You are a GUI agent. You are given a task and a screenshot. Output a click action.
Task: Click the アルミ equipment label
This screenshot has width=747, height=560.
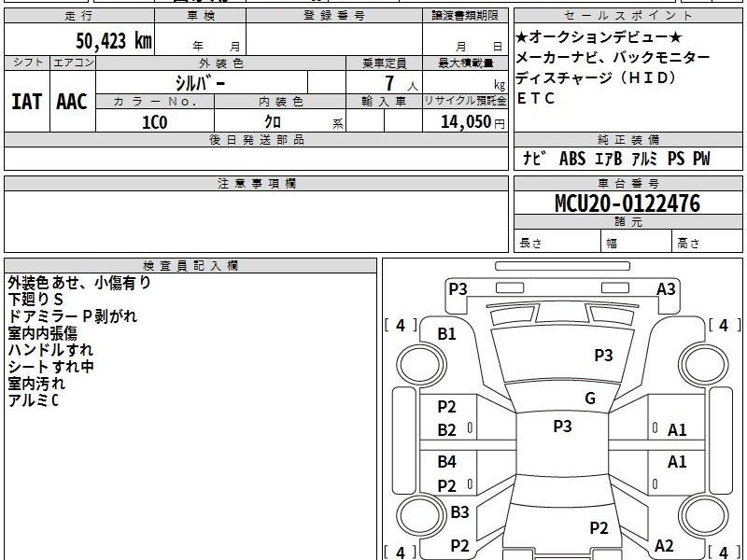[644, 159]
